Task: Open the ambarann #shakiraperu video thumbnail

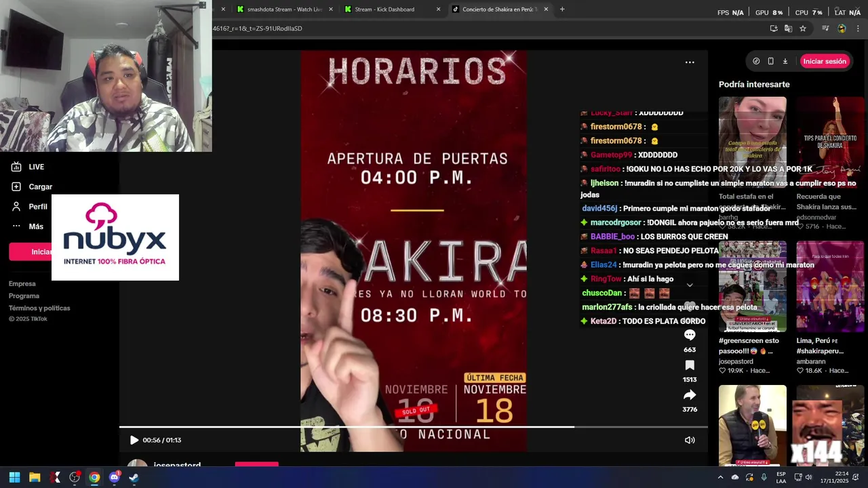Action: (830, 286)
